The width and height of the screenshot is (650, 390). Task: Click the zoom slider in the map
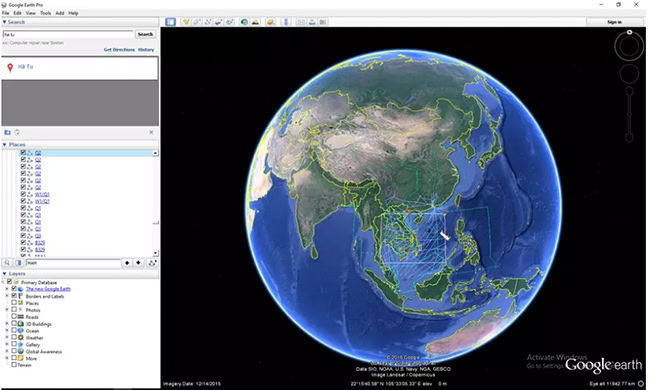point(629,114)
